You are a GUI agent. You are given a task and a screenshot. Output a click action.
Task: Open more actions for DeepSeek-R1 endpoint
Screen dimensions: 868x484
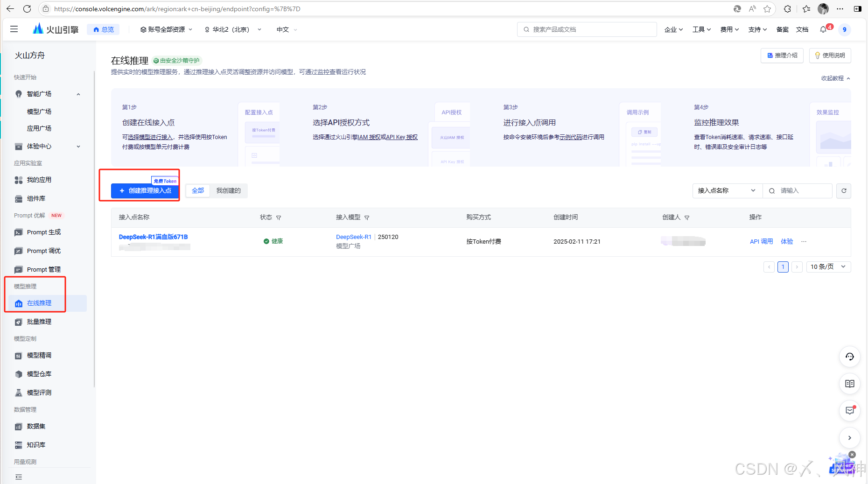click(804, 241)
